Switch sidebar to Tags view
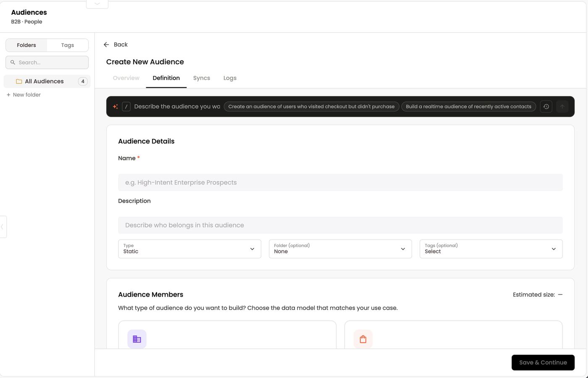This screenshot has width=588, height=378. 68,45
